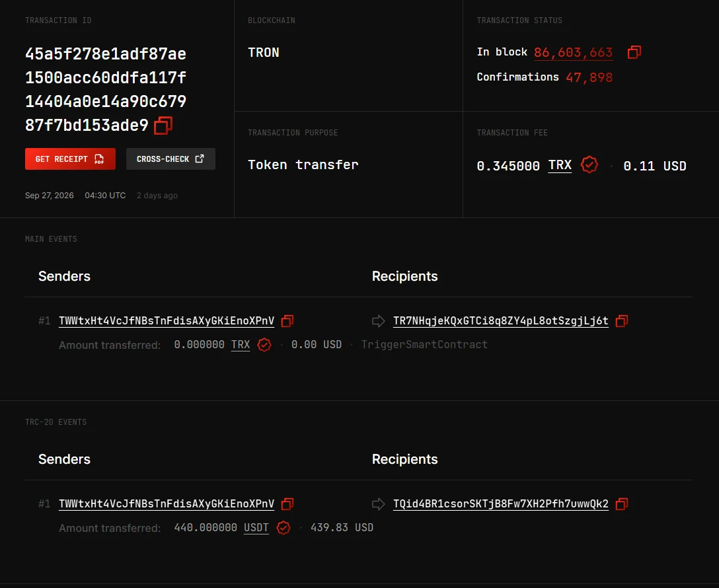Copy block number 86,603,663
Screen dimensions: 719x588
(634, 52)
